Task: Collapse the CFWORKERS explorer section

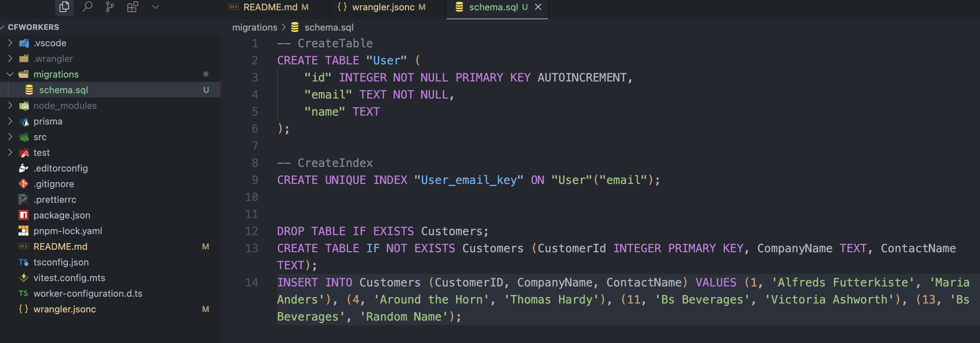Action: pyautogui.click(x=33, y=27)
